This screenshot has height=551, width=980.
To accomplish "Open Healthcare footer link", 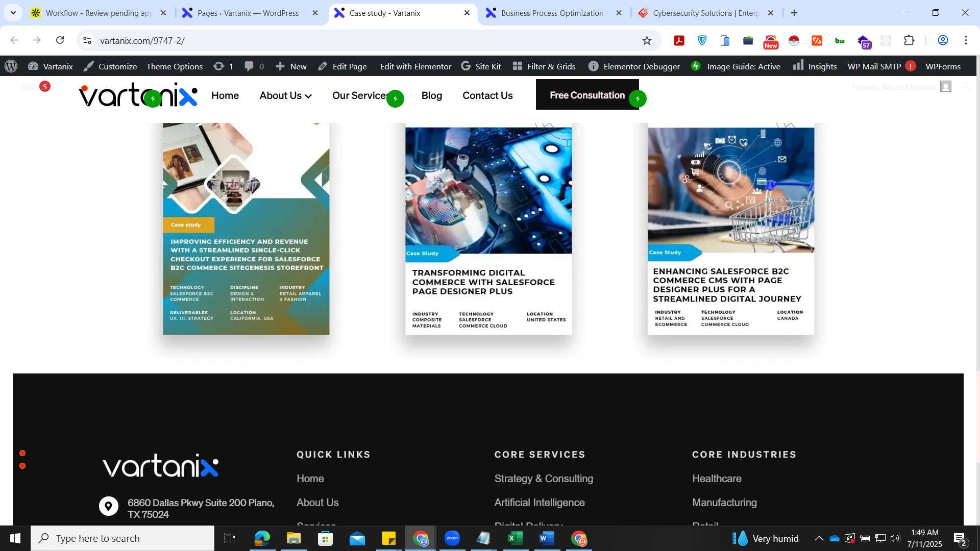I will [x=717, y=479].
